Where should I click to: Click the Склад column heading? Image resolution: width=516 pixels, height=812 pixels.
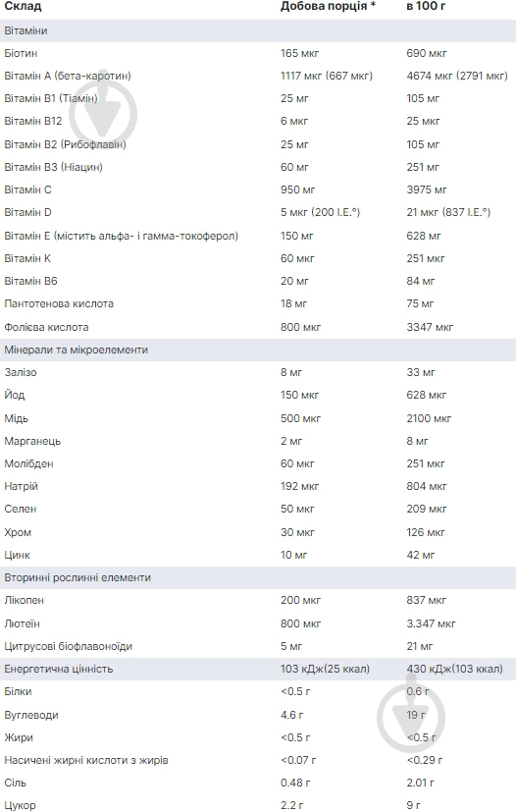[x=23, y=7]
